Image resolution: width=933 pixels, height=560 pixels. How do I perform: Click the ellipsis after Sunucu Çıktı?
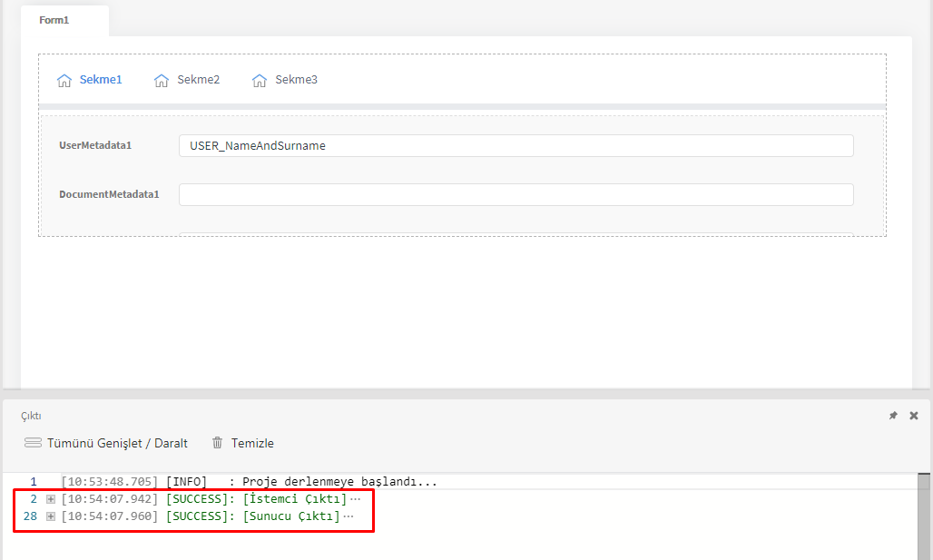point(349,516)
